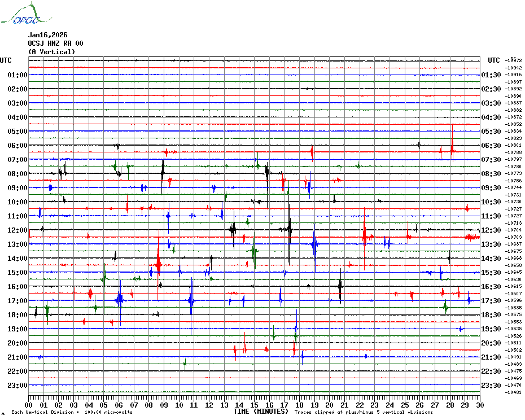Screen dimensions: 525x420
Task: Click the 07:30 half-hour label
Action: (x=491, y=159)
